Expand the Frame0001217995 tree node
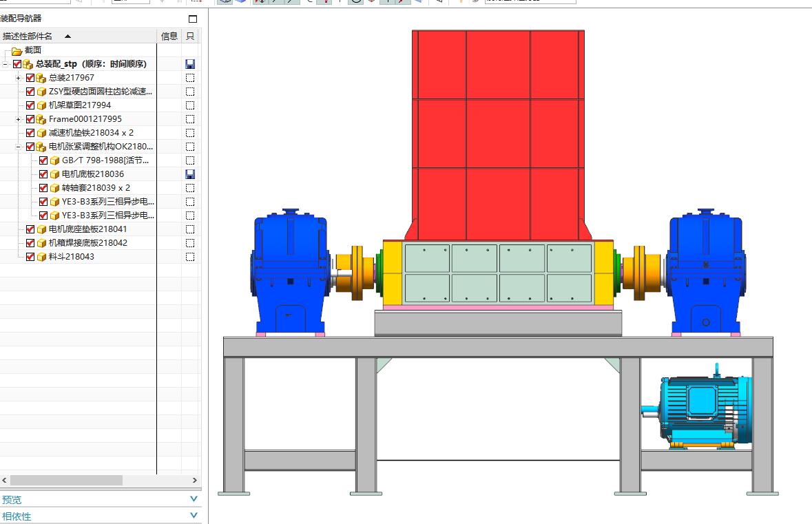 click(x=18, y=120)
